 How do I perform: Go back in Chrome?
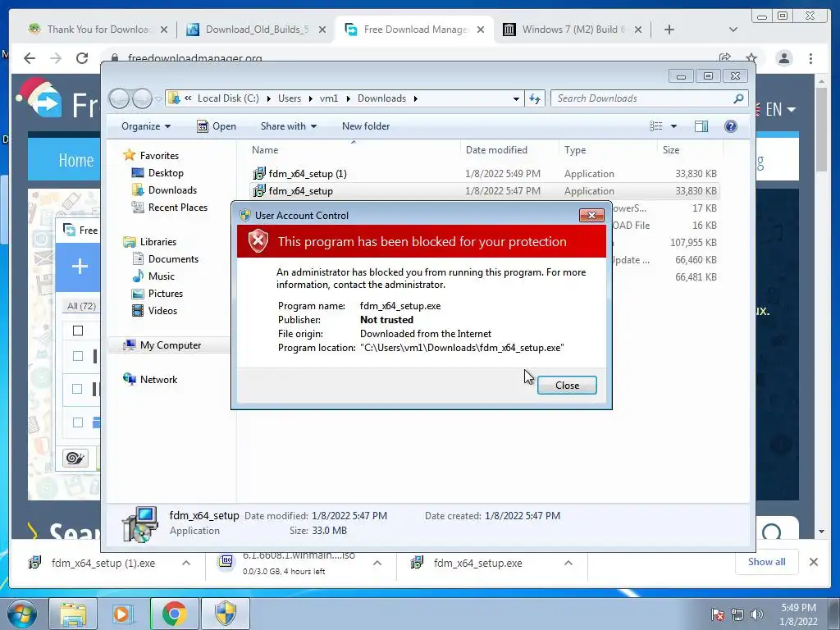click(30, 58)
